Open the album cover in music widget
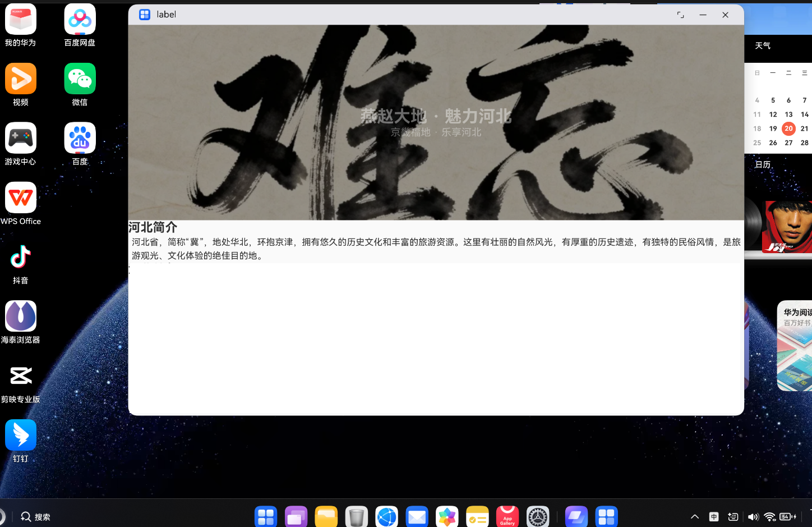 tap(787, 227)
